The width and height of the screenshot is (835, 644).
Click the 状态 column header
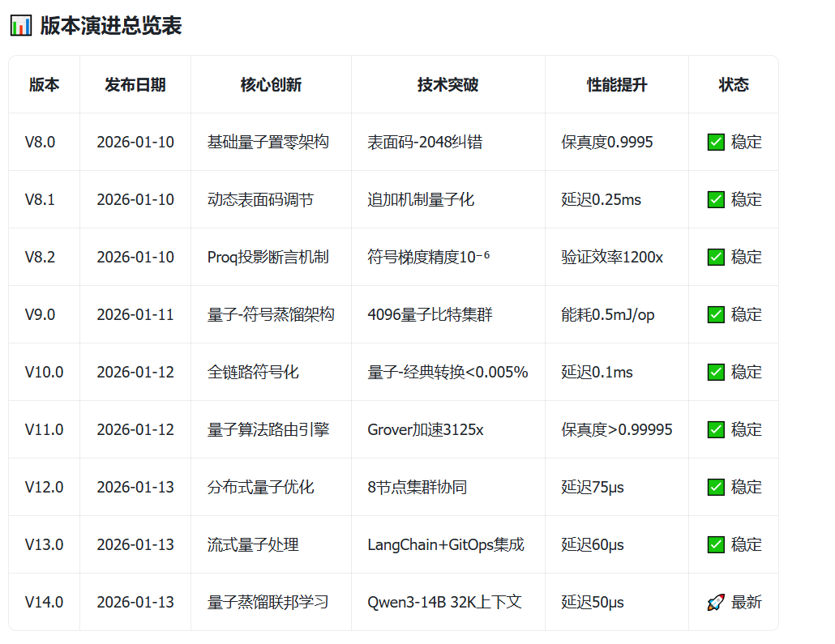point(734,84)
